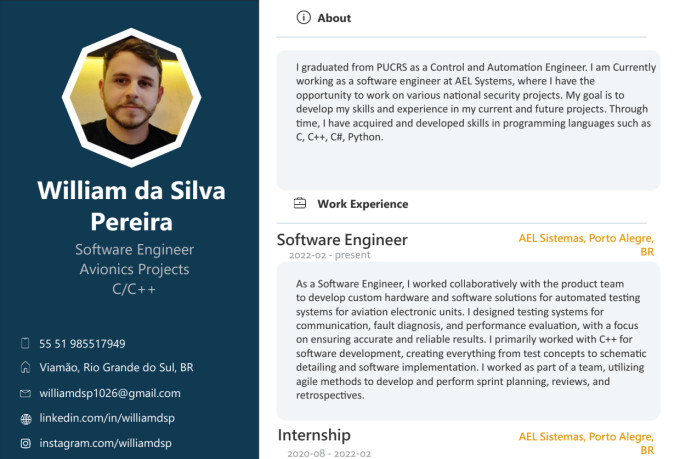Open the instagram.com/williamdsp link

coord(106,443)
